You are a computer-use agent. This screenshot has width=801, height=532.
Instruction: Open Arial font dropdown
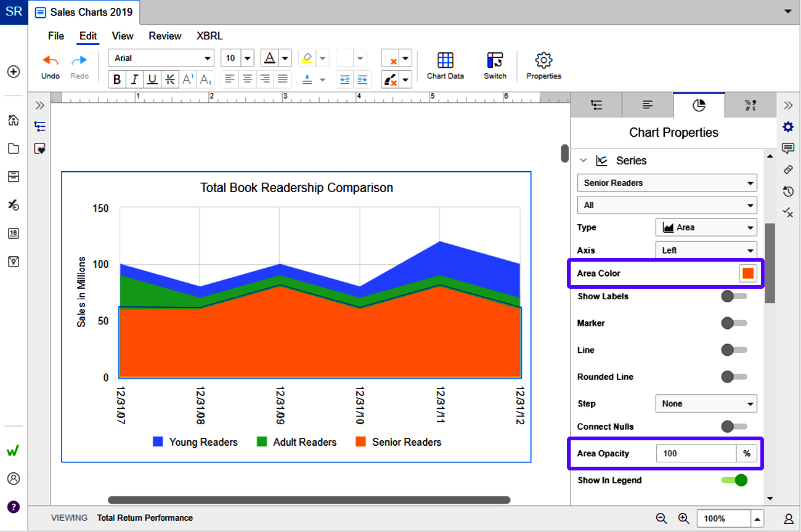tap(161, 58)
